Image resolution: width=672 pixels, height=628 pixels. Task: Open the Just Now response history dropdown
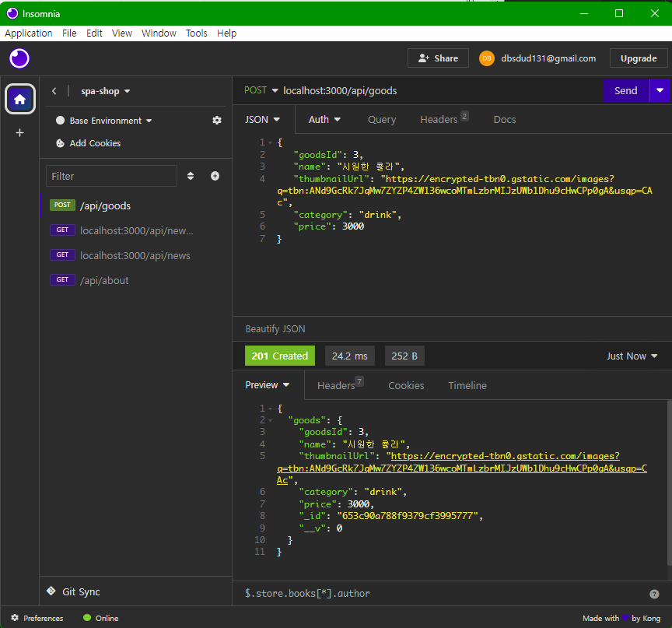(x=632, y=356)
